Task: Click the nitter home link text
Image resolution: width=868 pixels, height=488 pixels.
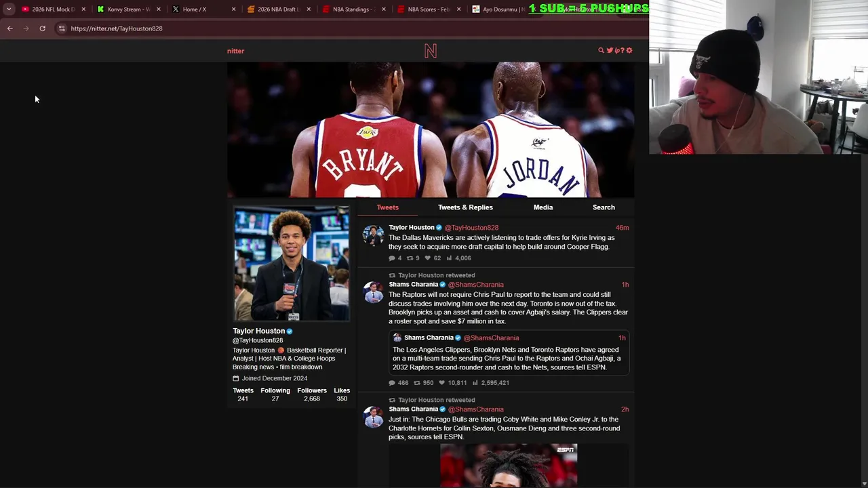Action: coord(235,51)
